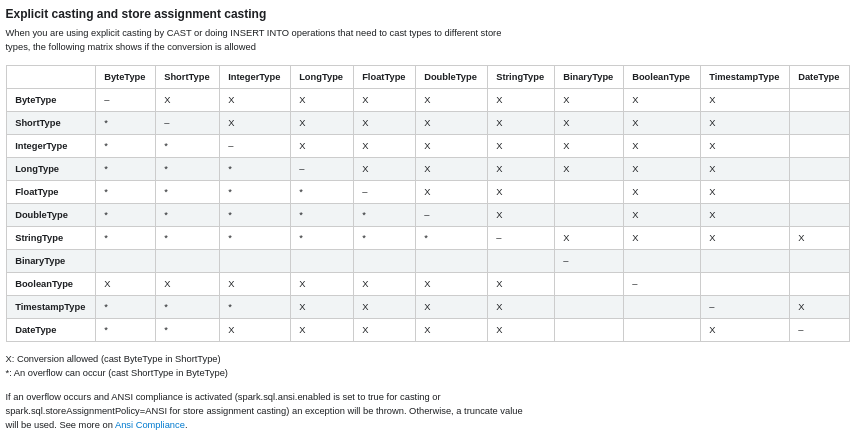Select the IntegerType column header
The height and width of the screenshot is (440, 861).
point(254,77)
